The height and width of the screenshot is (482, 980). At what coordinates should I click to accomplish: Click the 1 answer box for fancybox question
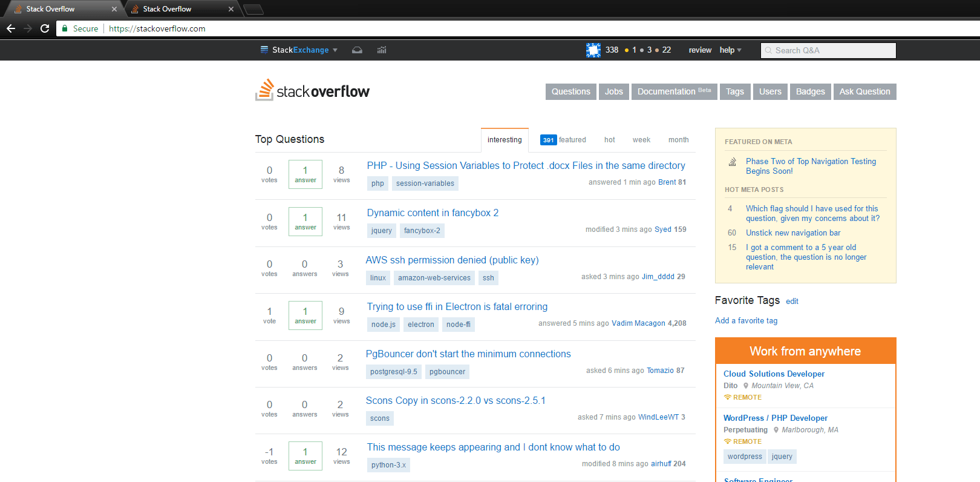[305, 222]
